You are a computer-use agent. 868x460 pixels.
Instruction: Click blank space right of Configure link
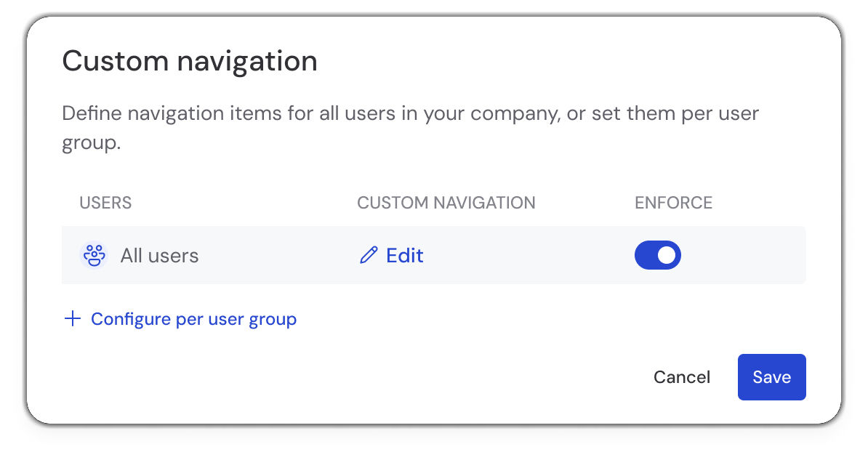[x=509, y=319]
